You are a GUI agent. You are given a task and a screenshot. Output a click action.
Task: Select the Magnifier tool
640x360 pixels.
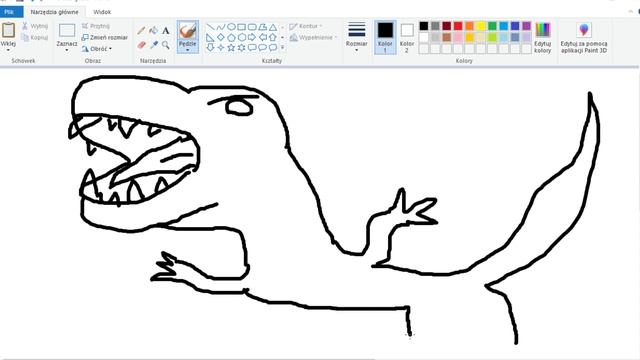165,44
